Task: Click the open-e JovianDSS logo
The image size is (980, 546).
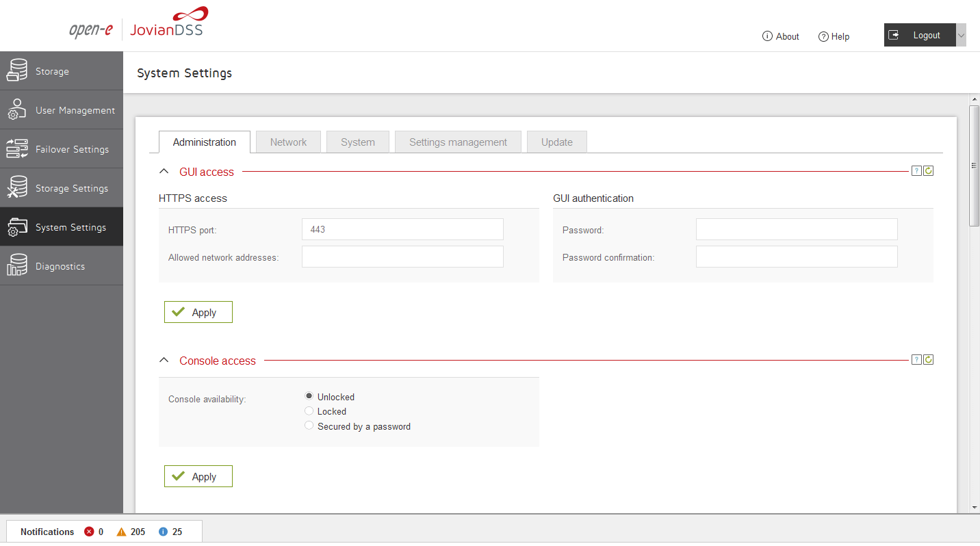Action: pyautogui.click(x=138, y=24)
